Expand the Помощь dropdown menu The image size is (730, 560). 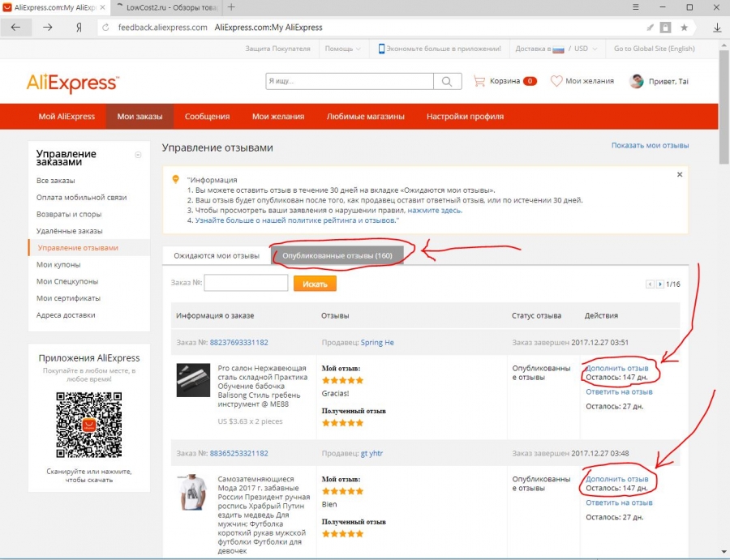click(x=343, y=49)
